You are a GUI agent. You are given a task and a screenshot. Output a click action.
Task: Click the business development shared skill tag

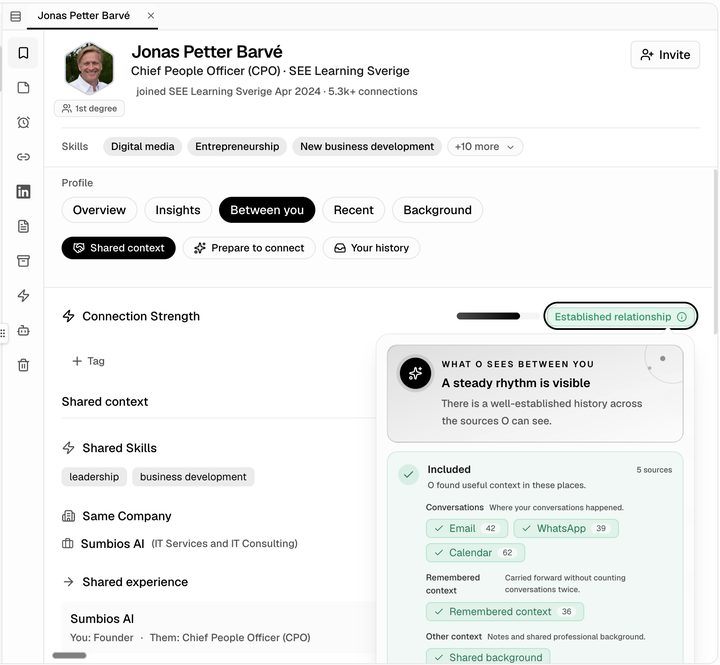(x=193, y=477)
